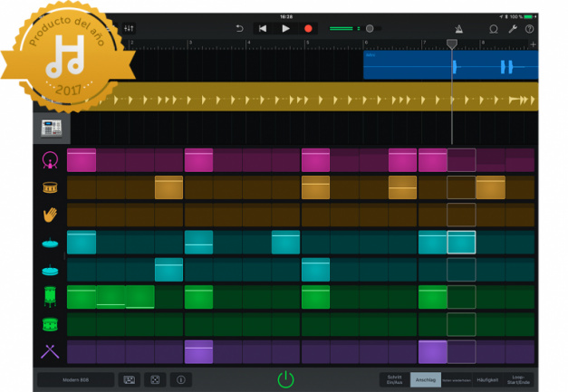Open the Loop Browser
The height and width of the screenshot is (392, 568).
click(x=494, y=29)
